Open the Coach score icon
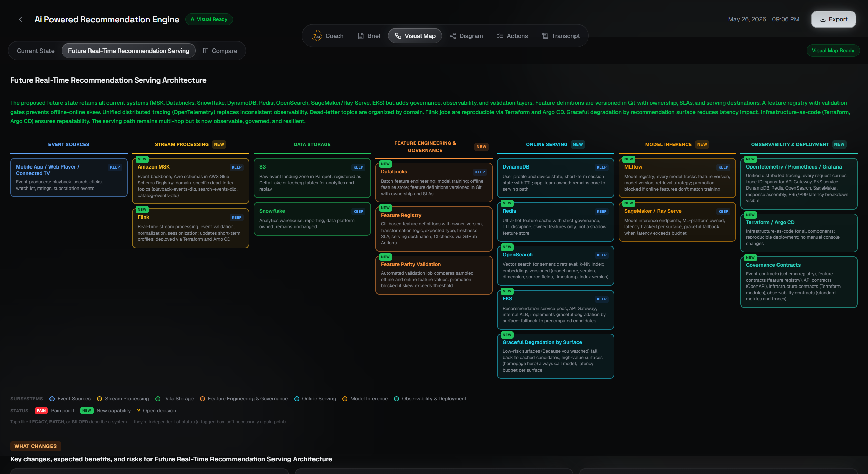This screenshot has height=474, width=868. 317,36
